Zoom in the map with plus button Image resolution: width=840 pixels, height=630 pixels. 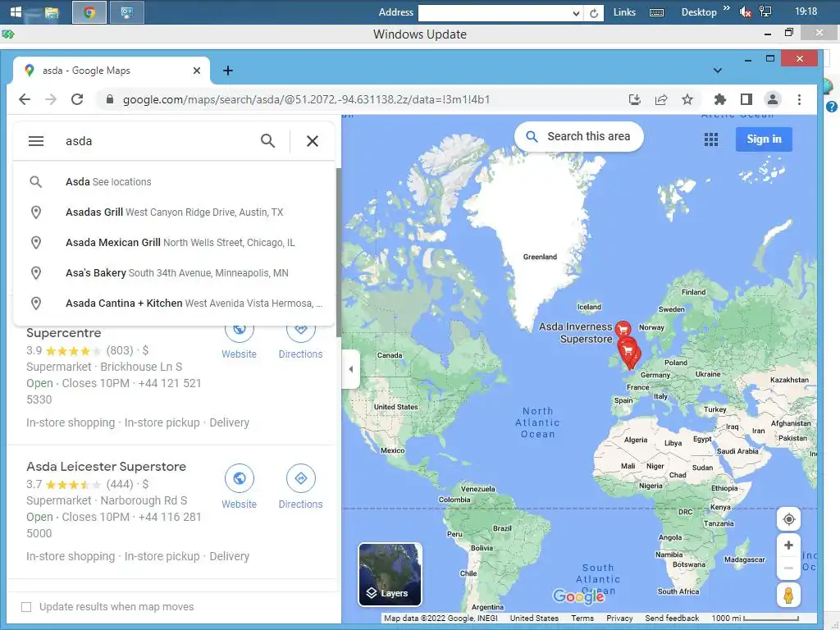point(788,546)
